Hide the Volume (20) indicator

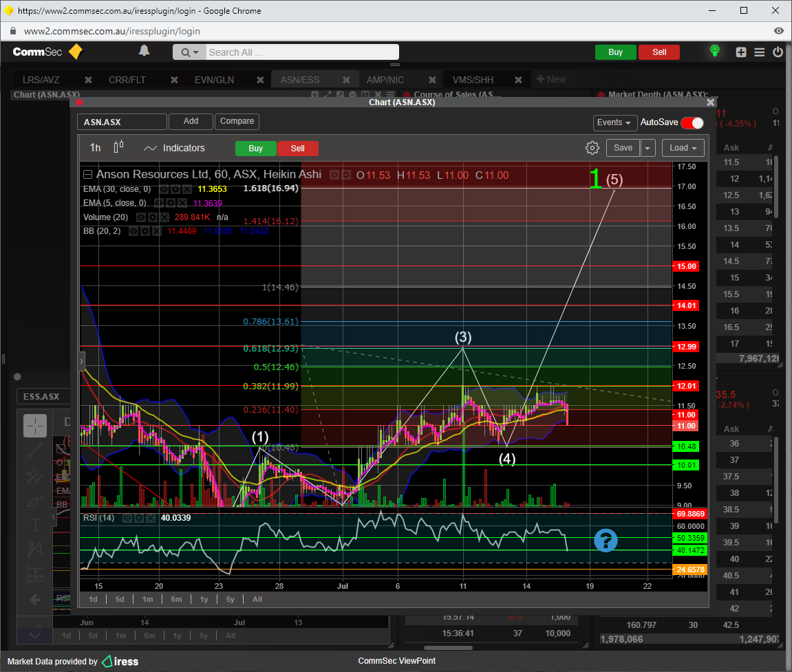point(141,217)
